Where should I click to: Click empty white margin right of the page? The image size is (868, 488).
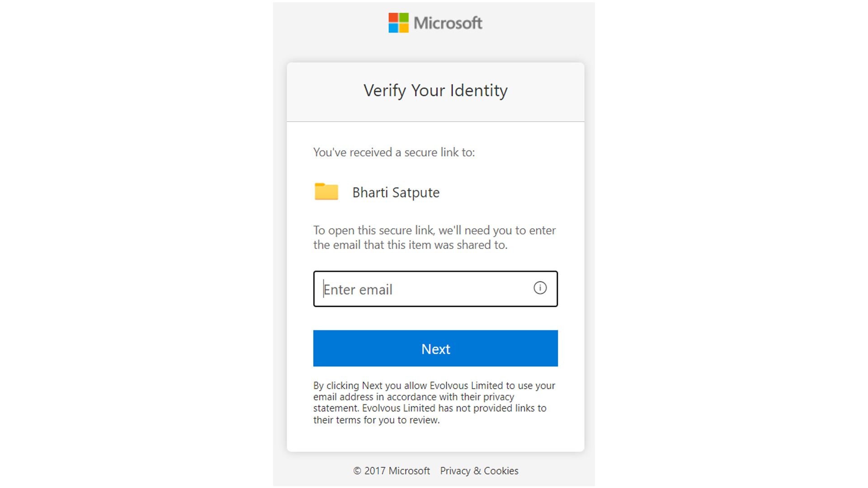(x=732, y=244)
